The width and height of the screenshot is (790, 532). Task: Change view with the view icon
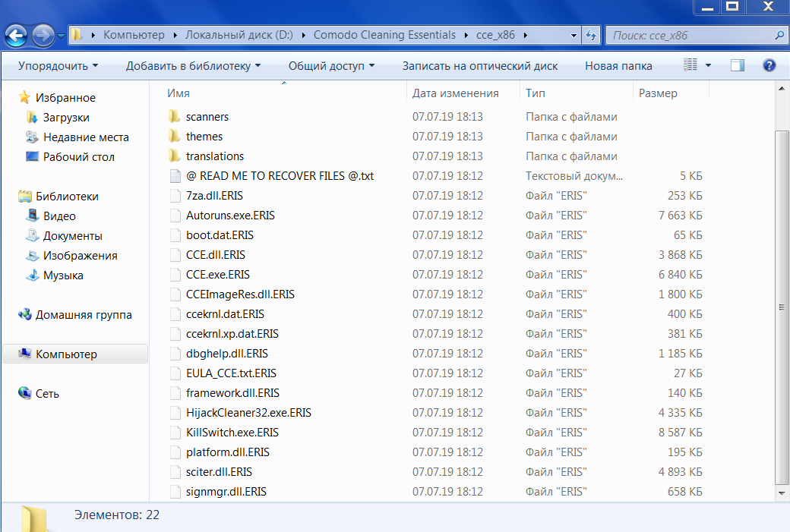(690, 65)
